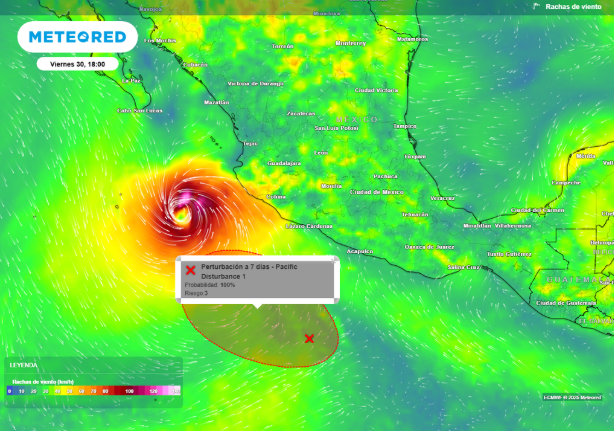Click the Mazatlán city label
This screenshot has width=614, height=431.
(217, 102)
